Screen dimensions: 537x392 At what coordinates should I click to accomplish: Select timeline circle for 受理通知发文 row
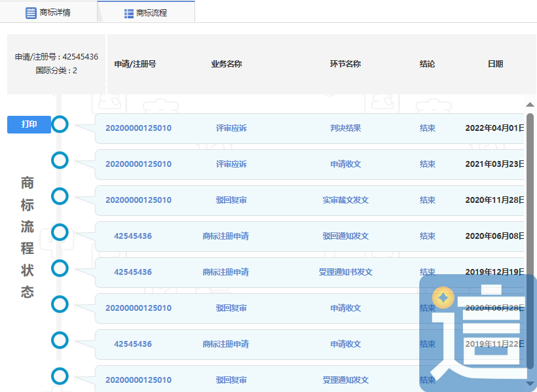(x=60, y=376)
